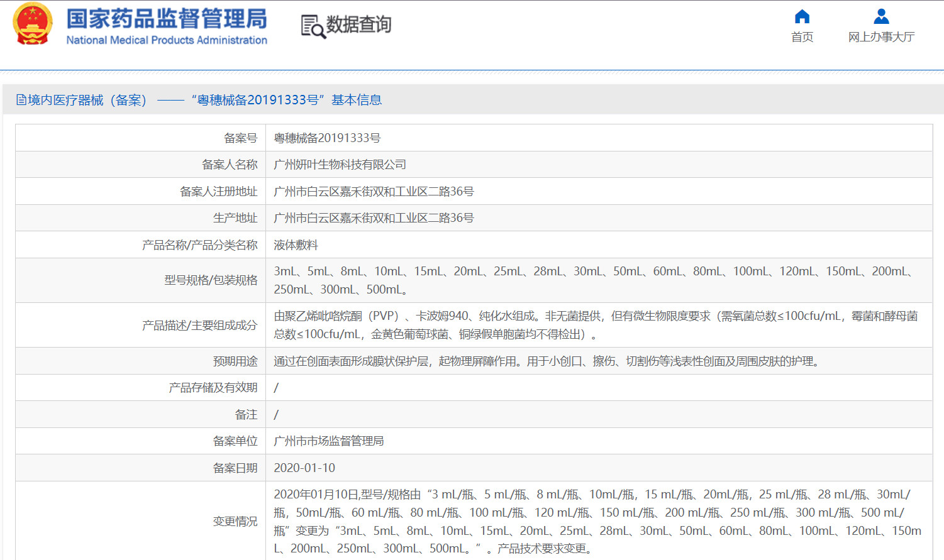The image size is (944, 560).
Task: Open the home house icon
Action: click(x=802, y=16)
